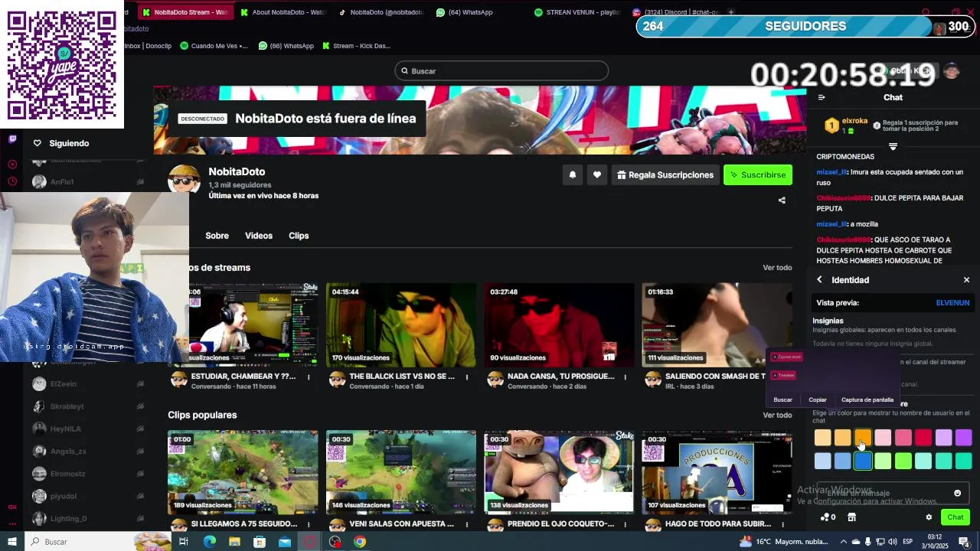Screen dimensions: 980x551
Task: Select the light pink username color swatch
Action: coord(883,438)
